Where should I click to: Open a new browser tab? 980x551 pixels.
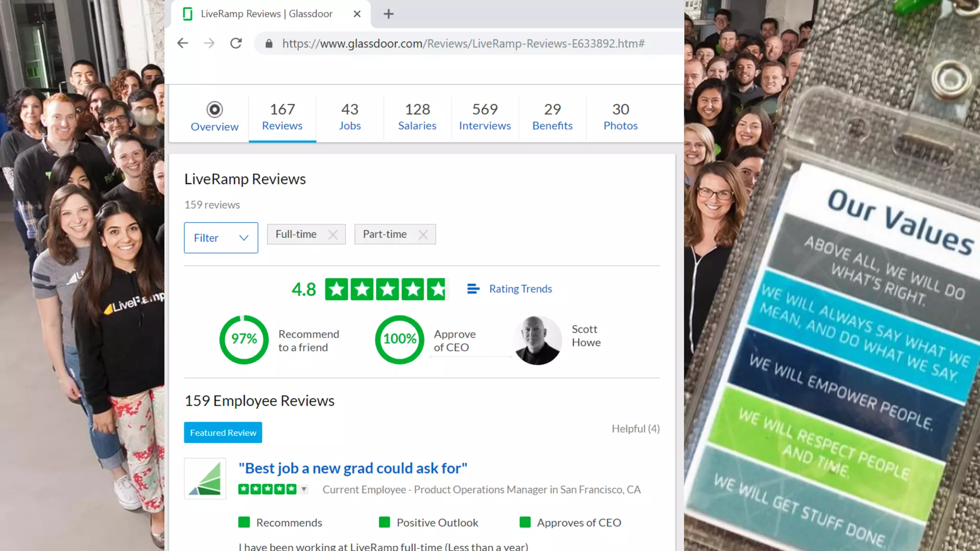click(389, 14)
